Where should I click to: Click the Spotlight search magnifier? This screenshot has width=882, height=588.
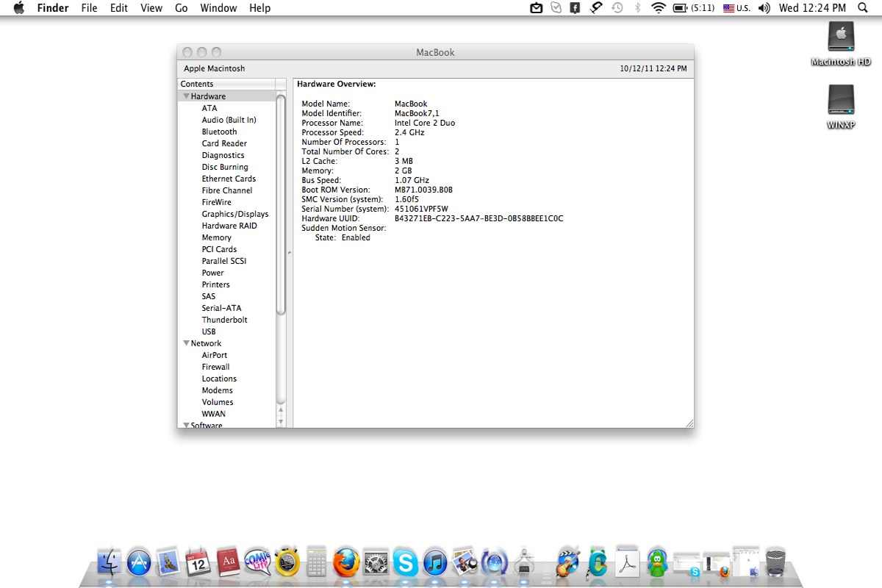(x=863, y=8)
